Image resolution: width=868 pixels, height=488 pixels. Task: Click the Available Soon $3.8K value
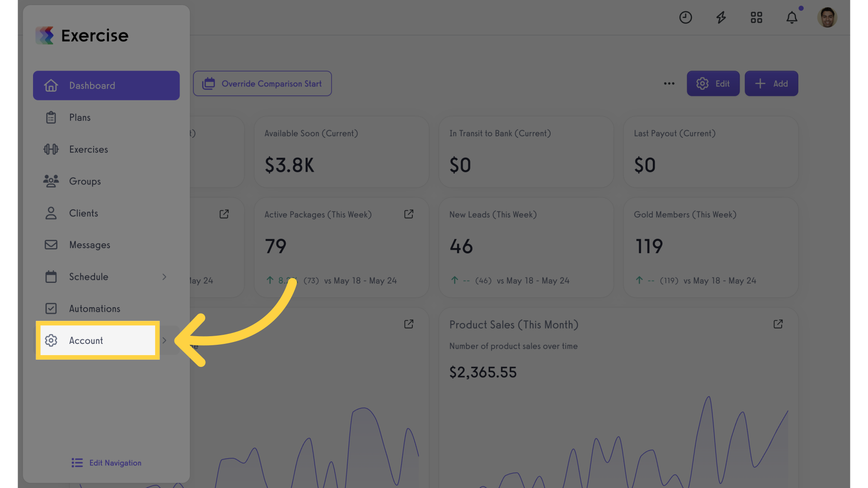coord(289,165)
